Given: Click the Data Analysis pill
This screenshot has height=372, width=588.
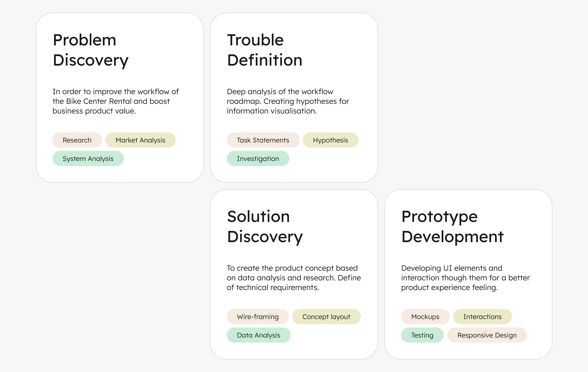Looking at the screenshot, I should 258,335.
